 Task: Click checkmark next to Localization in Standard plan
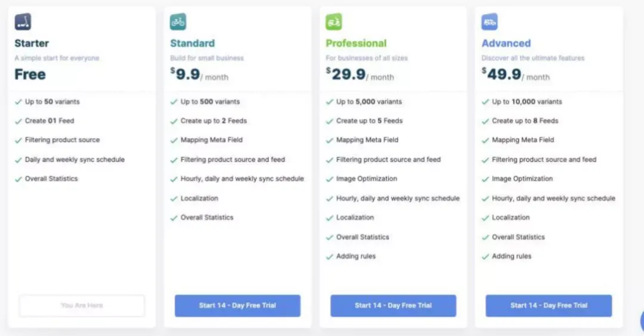click(x=174, y=198)
